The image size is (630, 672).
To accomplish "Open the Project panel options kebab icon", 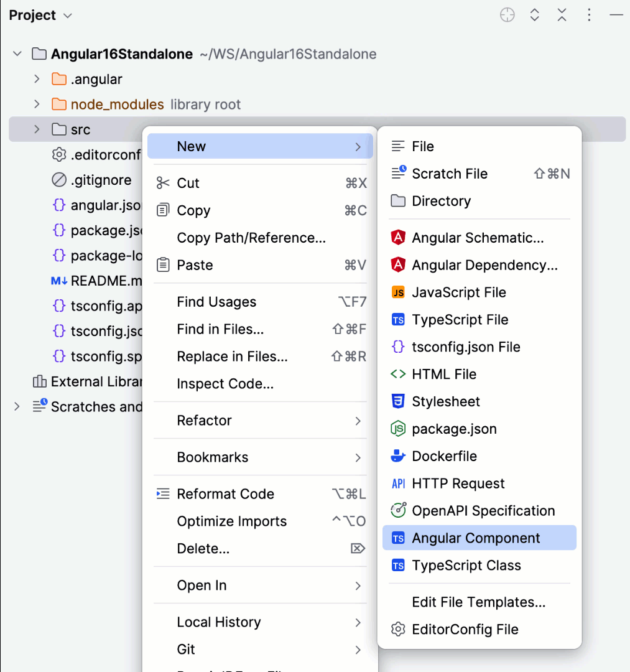I will point(588,15).
